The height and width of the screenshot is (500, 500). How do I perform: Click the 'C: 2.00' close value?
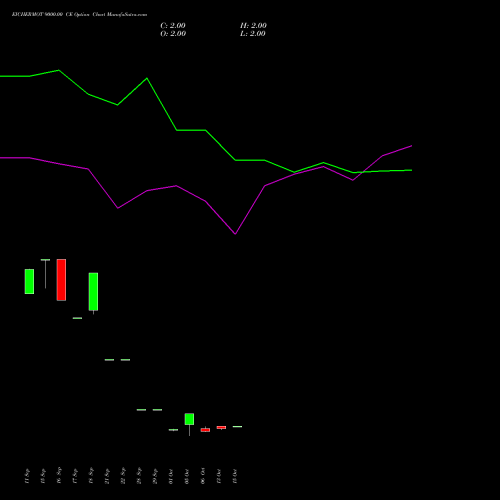(173, 25)
